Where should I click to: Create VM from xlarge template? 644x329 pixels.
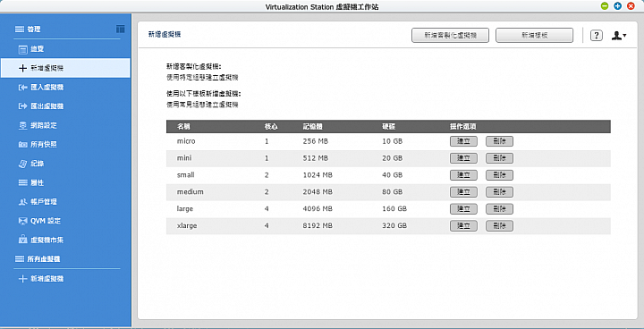[463, 226]
